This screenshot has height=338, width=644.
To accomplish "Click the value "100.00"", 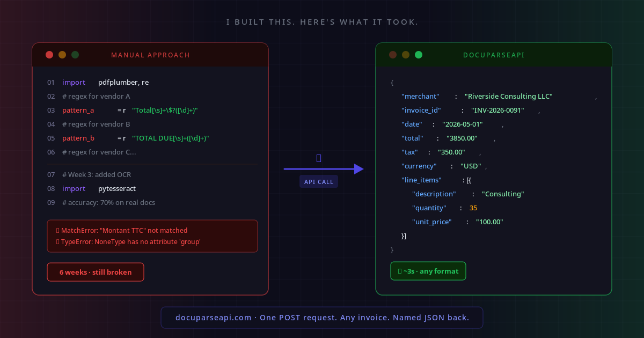I will pos(489,222).
